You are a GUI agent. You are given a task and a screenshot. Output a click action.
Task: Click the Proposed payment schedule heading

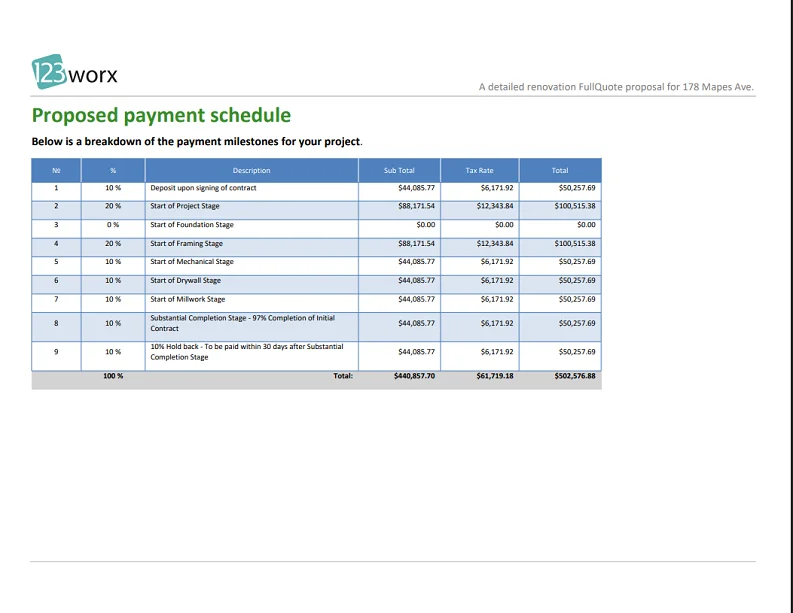coord(161,115)
